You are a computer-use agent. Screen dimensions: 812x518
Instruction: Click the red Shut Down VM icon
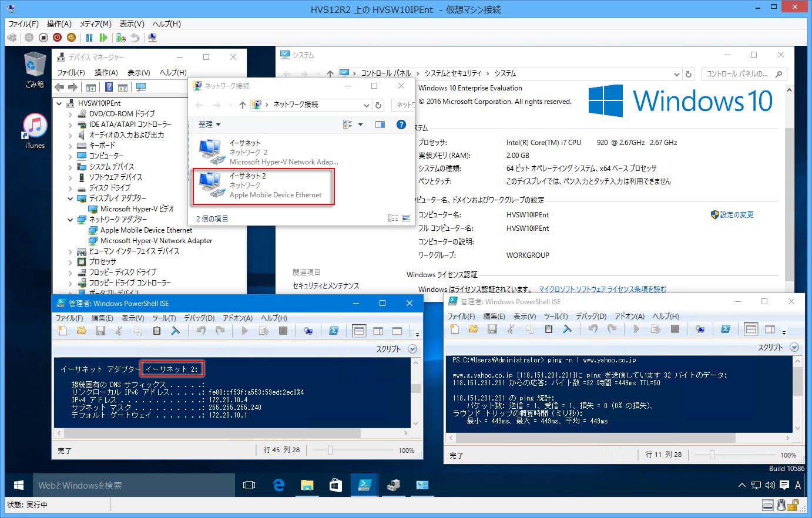[57, 38]
